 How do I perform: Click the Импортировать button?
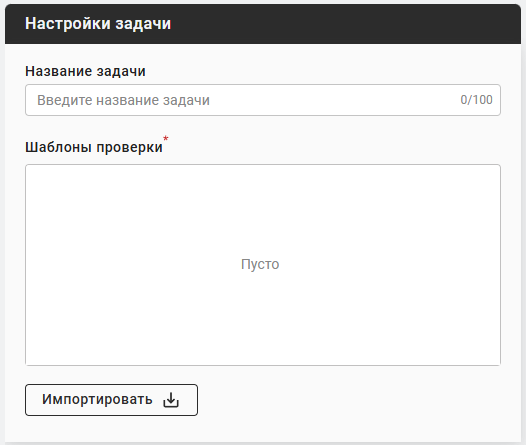click(x=111, y=400)
